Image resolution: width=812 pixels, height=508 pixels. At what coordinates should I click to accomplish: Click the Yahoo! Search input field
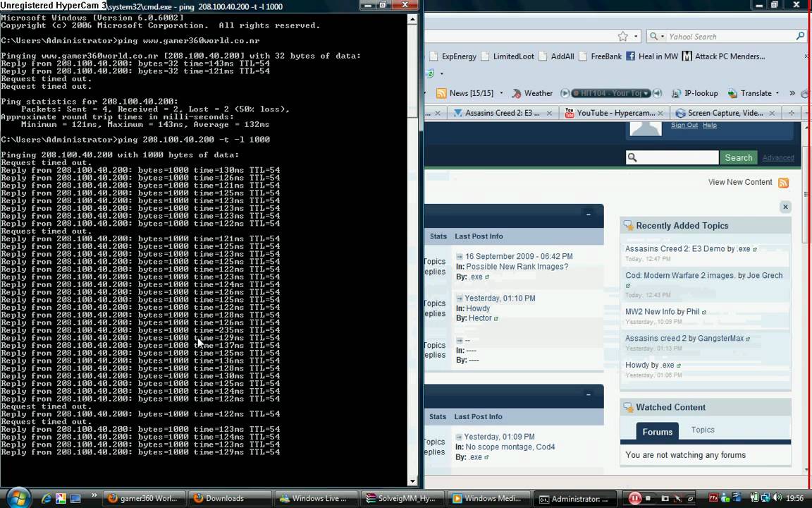pyautogui.click(x=730, y=36)
